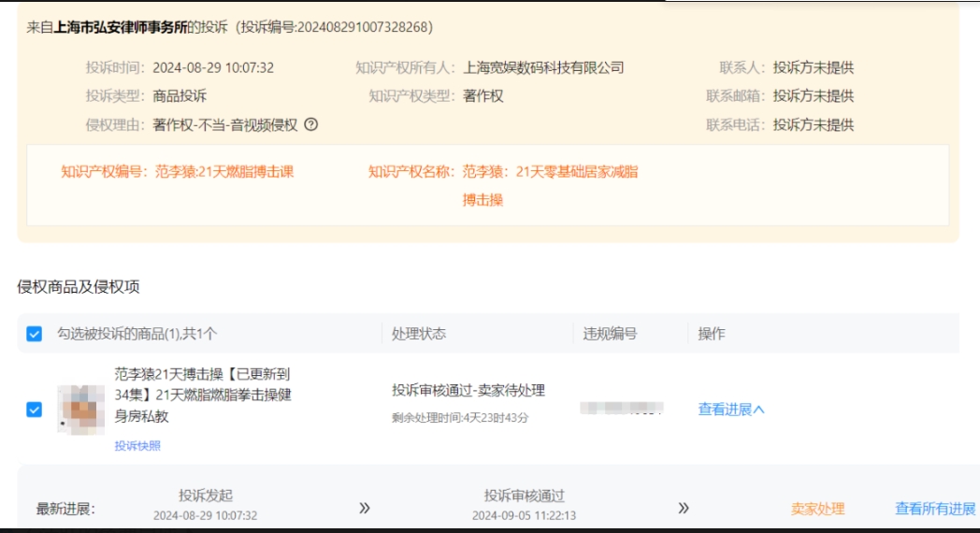Image resolution: width=980 pixels, height=533 pixels.
Task: Click the 违规编号 column header
Action: tap(610, 334)
